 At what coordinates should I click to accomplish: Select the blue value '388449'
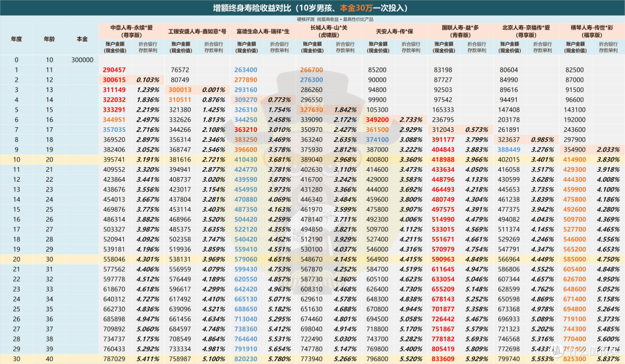[x=509, y=149]
